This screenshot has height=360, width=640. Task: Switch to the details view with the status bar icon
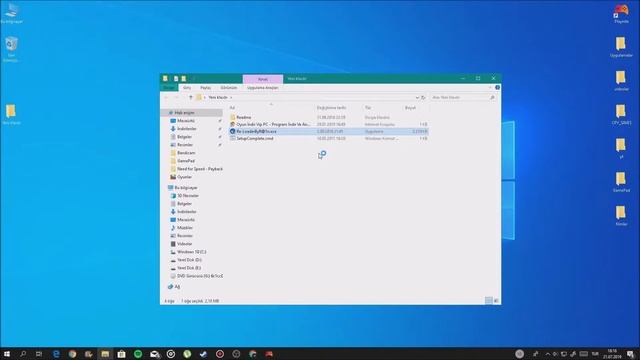pyautogui.click(x=489, y=301)
